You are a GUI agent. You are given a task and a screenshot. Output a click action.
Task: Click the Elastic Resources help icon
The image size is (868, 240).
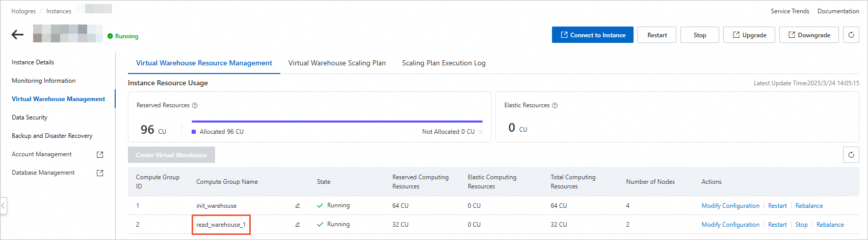tap(555, 106)
